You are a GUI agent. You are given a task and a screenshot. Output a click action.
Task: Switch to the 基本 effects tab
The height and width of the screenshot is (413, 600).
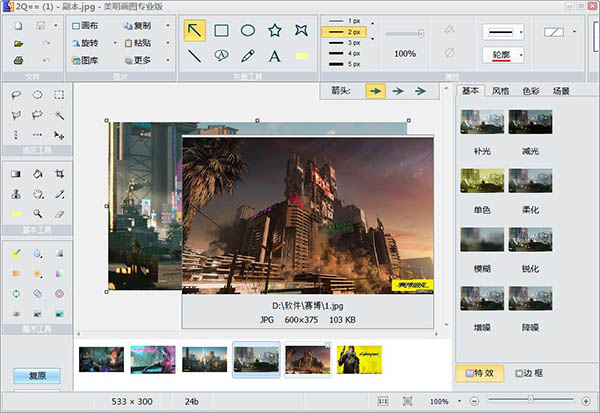pos(470,91)
